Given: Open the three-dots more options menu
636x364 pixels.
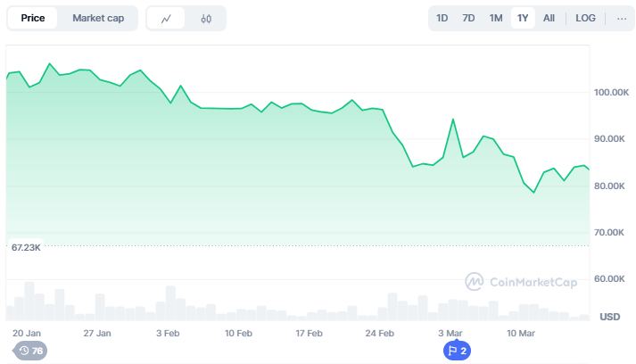Looking at the screenshot, I should tap(622, 18).
